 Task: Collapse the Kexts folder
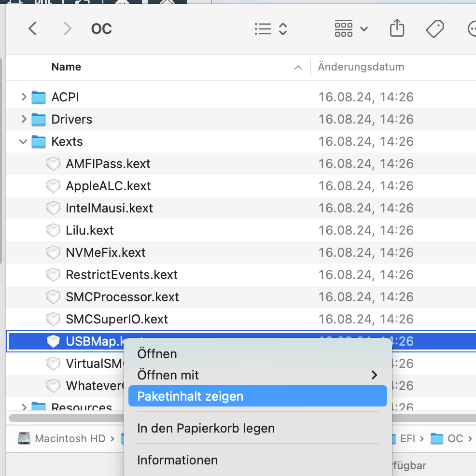point(24,141)
